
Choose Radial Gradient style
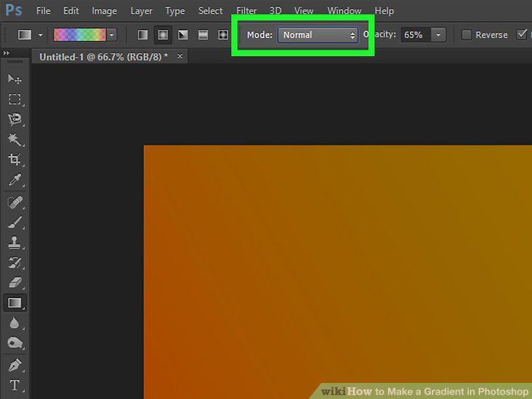coord(163,34)
